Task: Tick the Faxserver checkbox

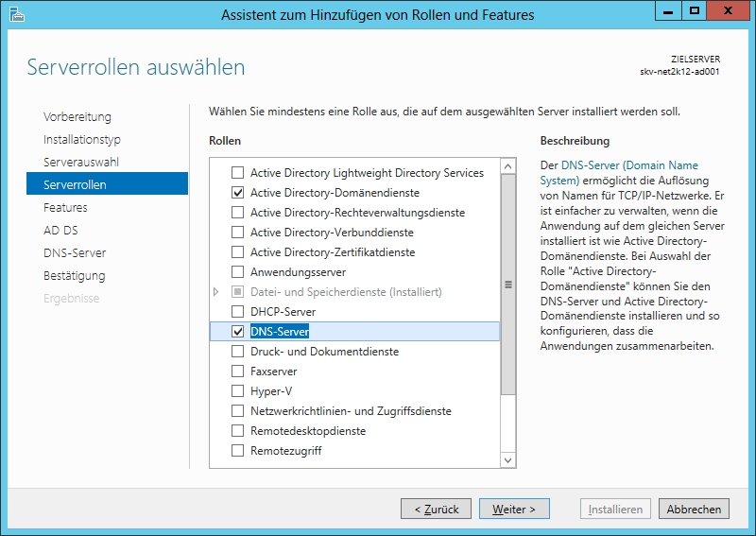Action: 237,372
